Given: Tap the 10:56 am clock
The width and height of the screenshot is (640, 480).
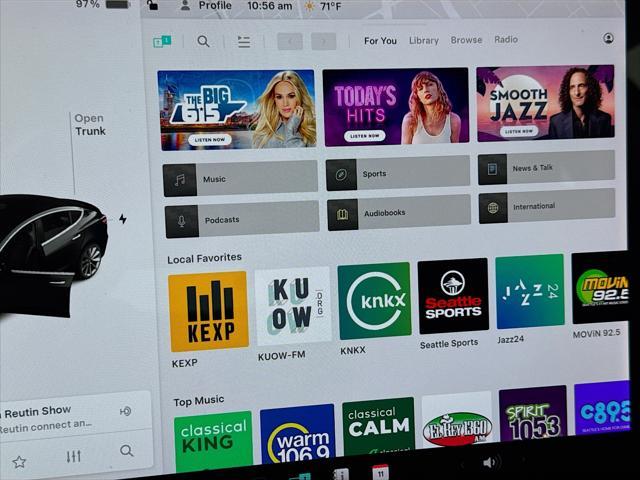Looking at the screenshot, I should 269,6.
